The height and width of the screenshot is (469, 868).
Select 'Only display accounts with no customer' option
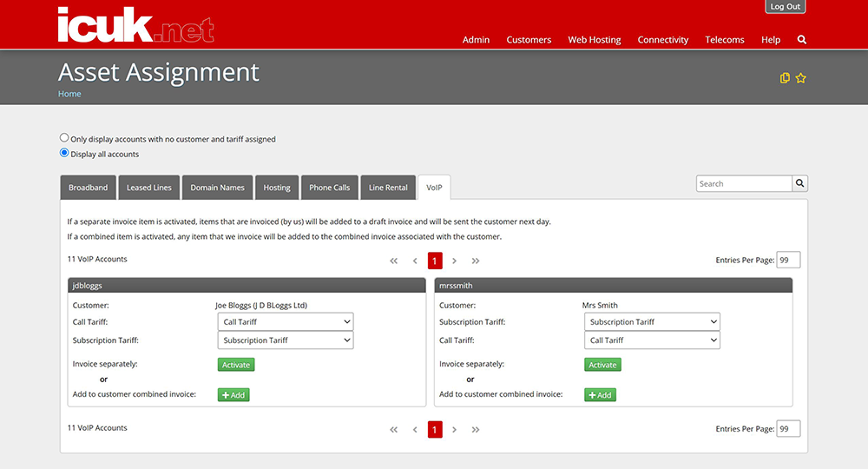click(64, 138)
